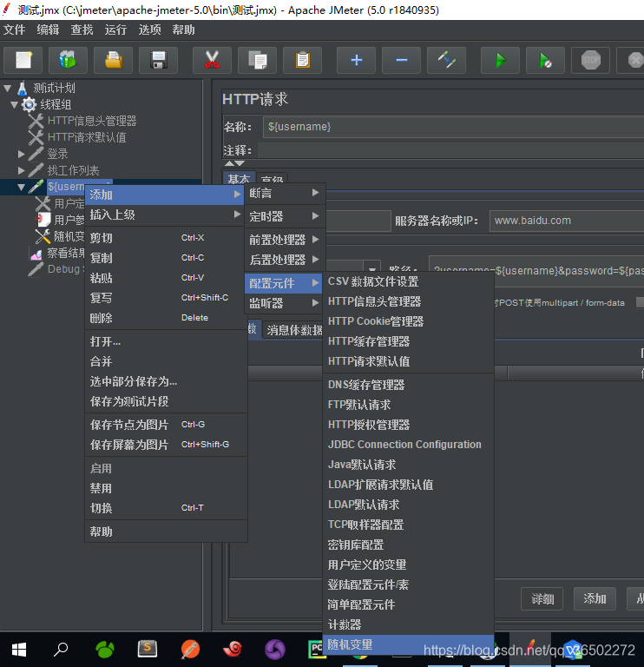Click the collapse arrows below 注释 field
644x667 pixels.
(x=234, y=163)
